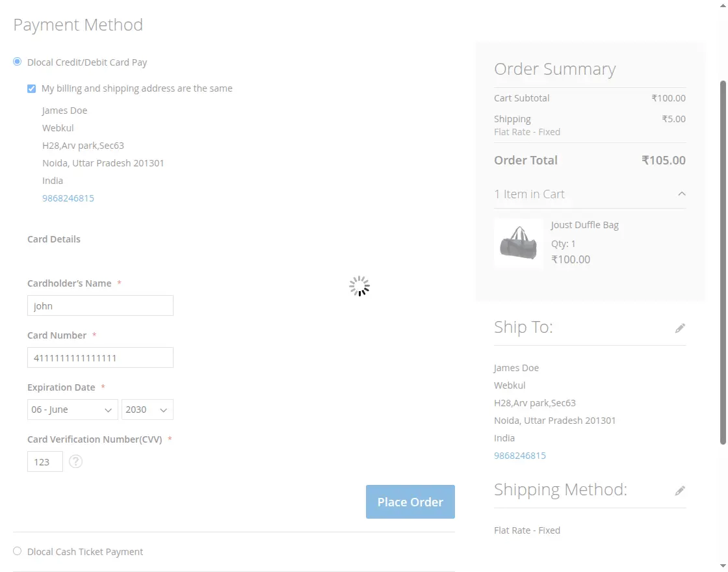Click the Place Order button
The image size is (728, 572).
click(410, 501)
